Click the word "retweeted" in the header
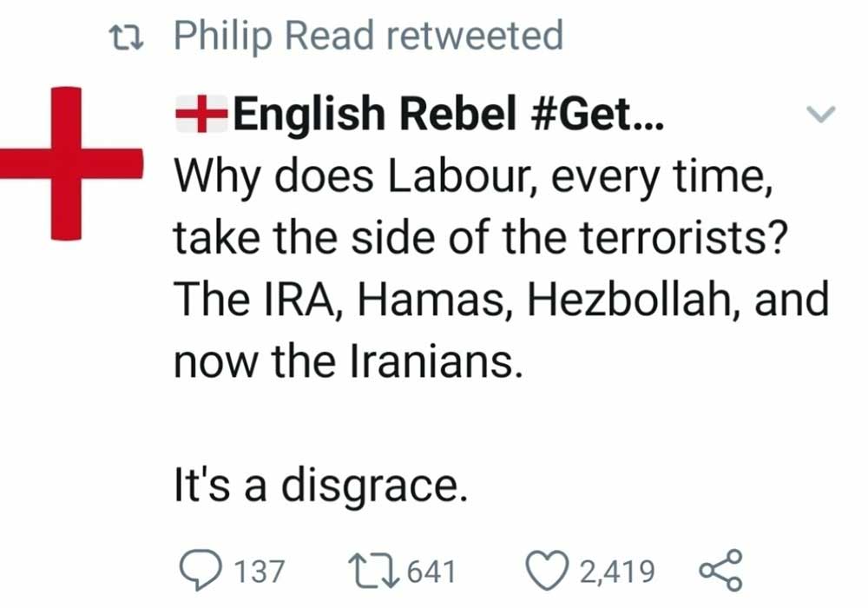The height and width of the screenshot is (608, 868). [x=475, y=36]
